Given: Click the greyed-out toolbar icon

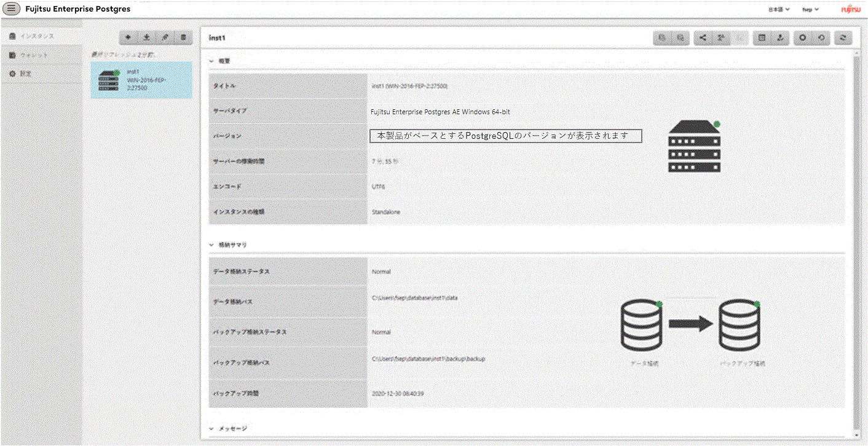Looking at the screenshot, I should tap(740, 38).
